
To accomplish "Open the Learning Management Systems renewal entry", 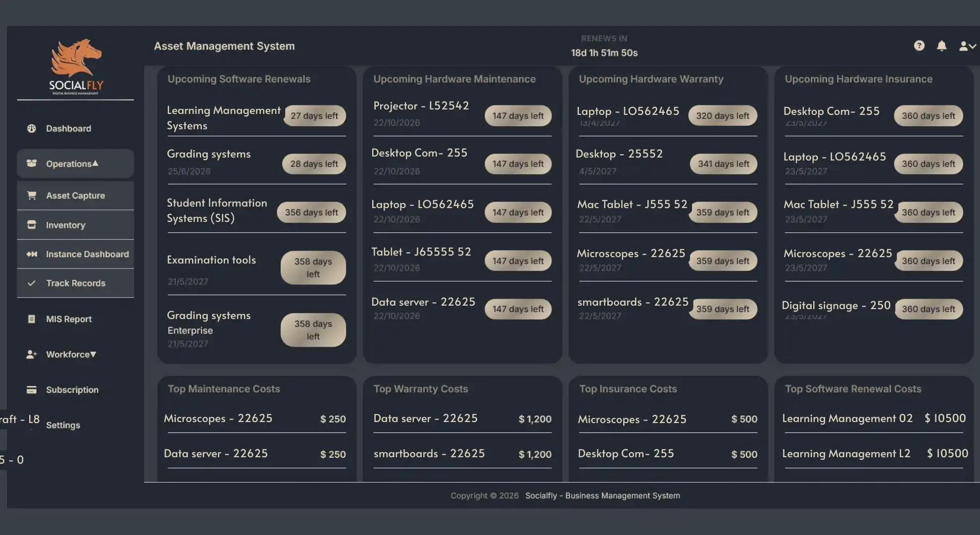I will pos(224,118).
